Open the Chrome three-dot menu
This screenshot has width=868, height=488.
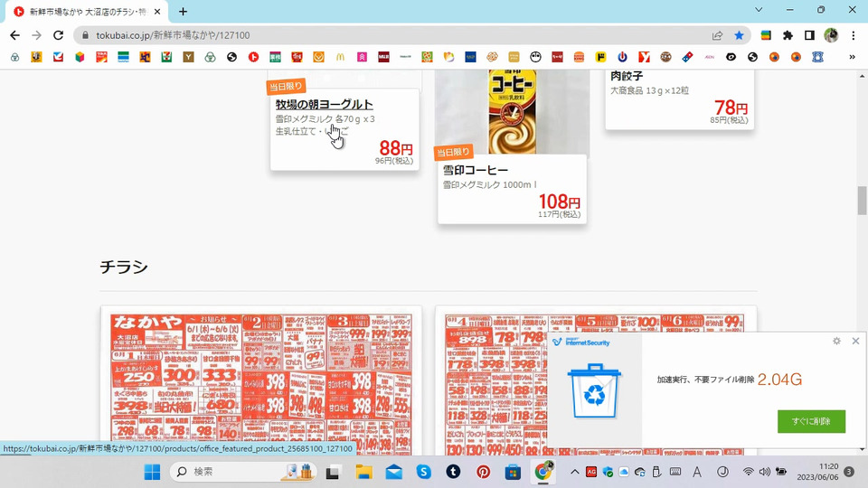(x=853, y=35)
